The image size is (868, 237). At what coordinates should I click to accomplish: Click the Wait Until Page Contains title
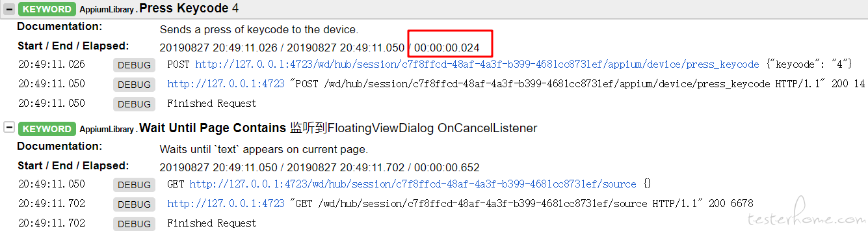213,128
